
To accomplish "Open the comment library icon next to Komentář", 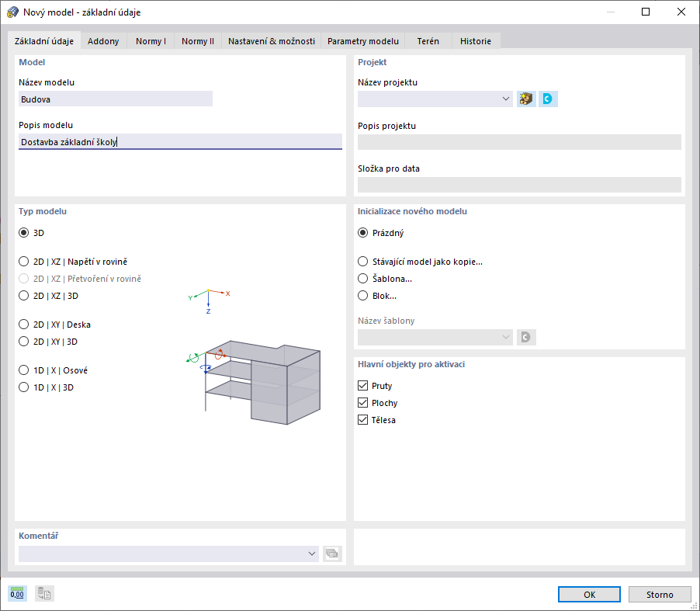I will (332, 554).
